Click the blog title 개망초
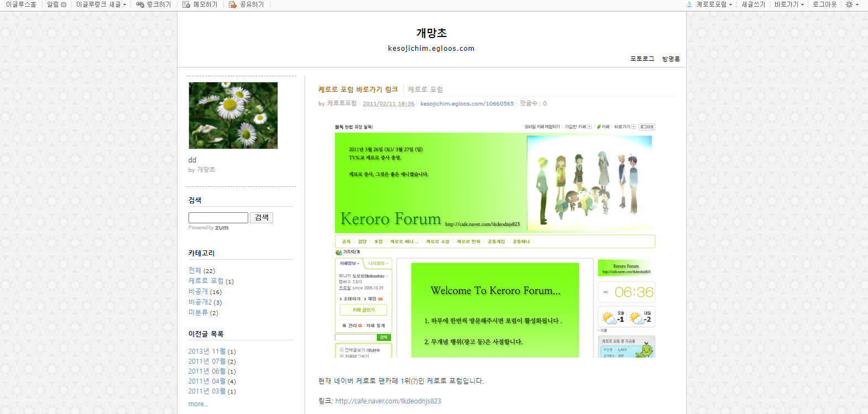This screenshot has height=414, width=868. click(431, 33)
